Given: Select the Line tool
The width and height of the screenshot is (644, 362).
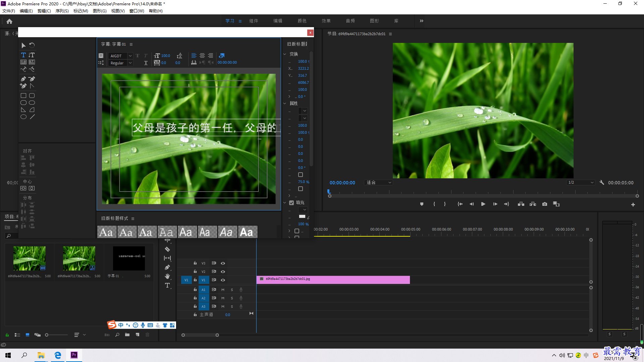Looking at the screenshot, I should point(32,117).
